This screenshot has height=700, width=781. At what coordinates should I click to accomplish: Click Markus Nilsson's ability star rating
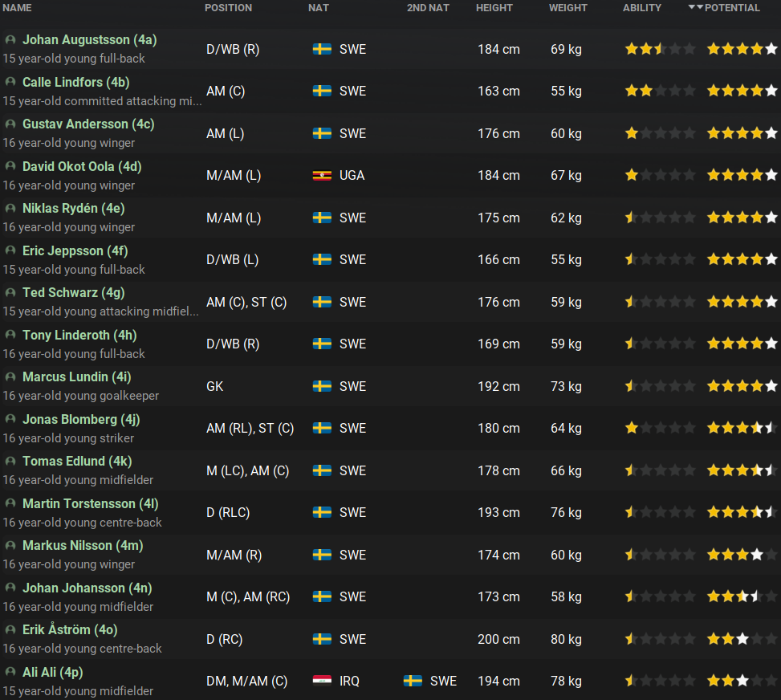(x=661, y=555)
